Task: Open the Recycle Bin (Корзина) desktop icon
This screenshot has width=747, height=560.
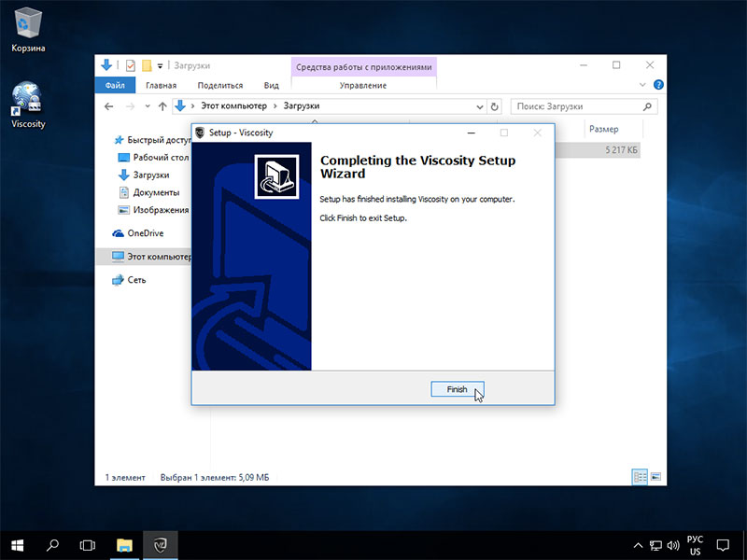Action: tap(29, 30)
